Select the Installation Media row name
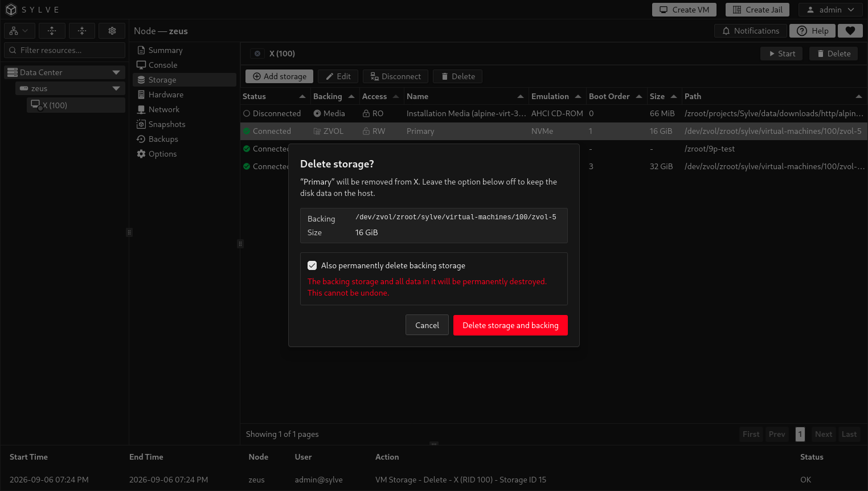The height and width of the screenshot is (491, 868). pyautogui.click(x=466, y=113)
